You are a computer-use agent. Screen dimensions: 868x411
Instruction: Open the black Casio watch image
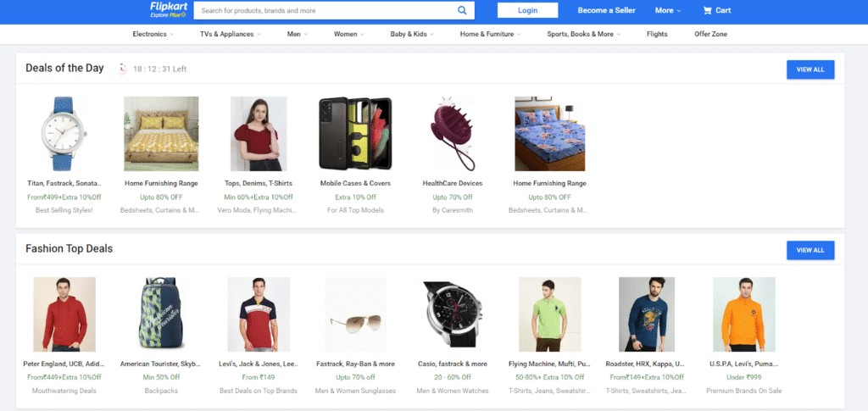coord(453,314)
